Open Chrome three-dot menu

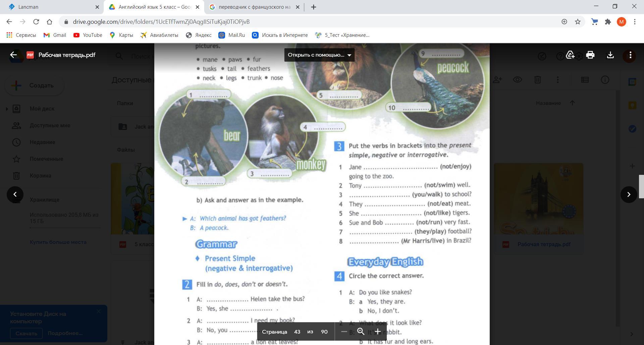point(635,22)
